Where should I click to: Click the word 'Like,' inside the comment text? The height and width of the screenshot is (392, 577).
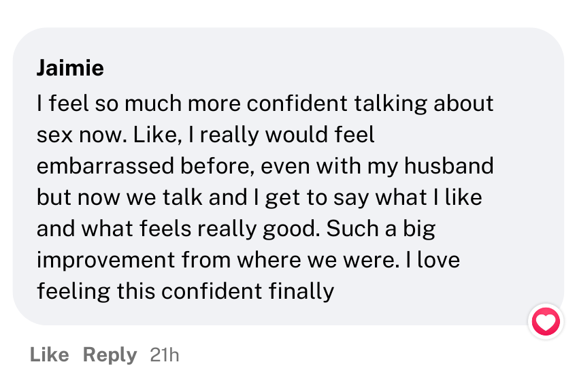(157, 135)
